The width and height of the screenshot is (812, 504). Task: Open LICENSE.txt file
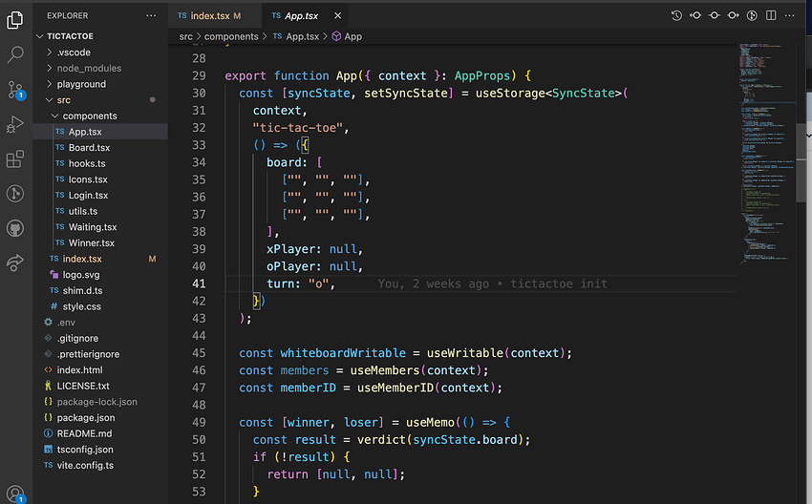point(100,386)
